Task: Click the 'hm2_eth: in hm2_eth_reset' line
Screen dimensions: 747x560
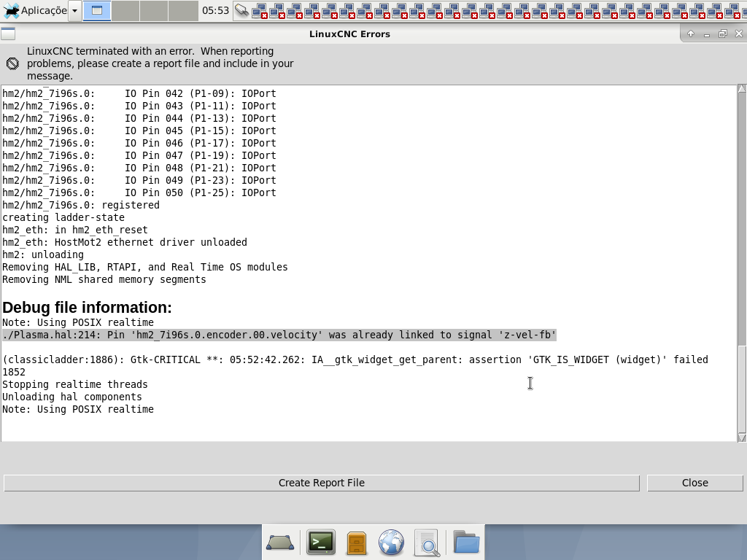Action: (x=75, y=230)
